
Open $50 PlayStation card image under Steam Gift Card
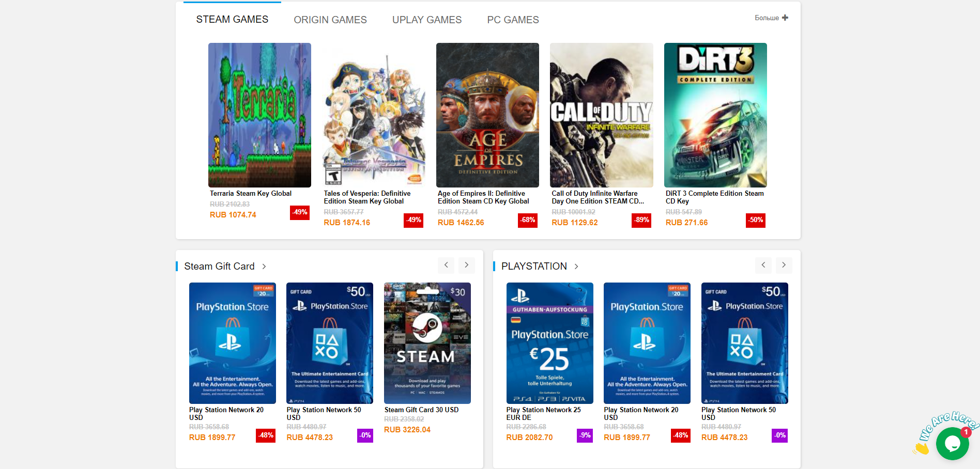point(330,343)
